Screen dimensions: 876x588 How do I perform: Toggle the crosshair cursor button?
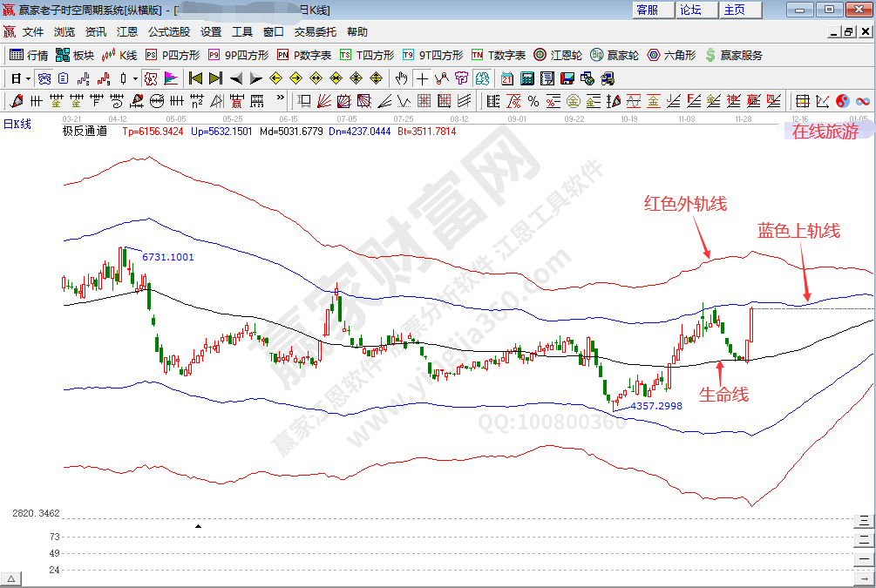[423, 78]
